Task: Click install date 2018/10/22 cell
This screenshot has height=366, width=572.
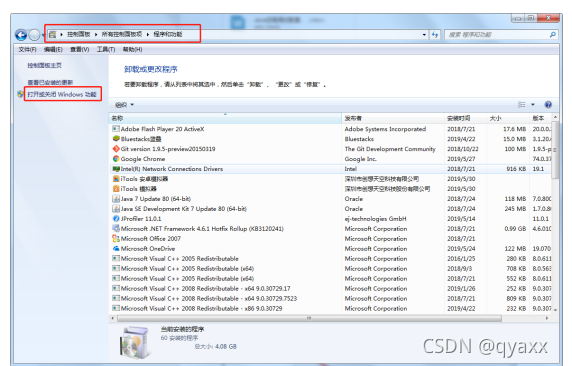Action: tap(463, 149)
